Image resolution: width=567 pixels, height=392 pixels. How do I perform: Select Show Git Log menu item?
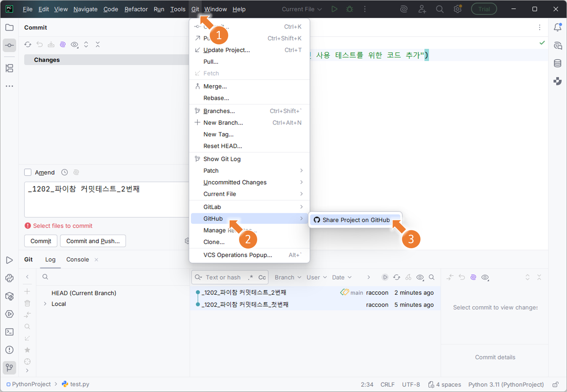[x=249, y=159]
